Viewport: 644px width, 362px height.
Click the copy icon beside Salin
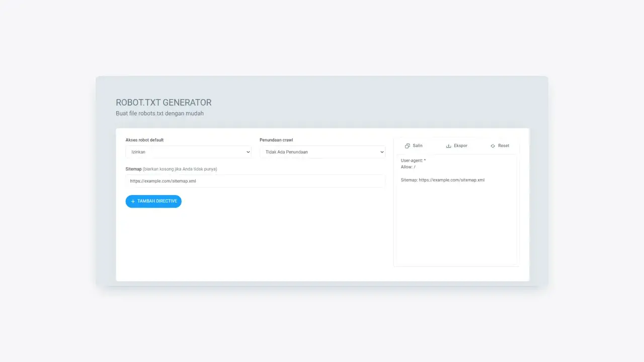tap(408, 146)
